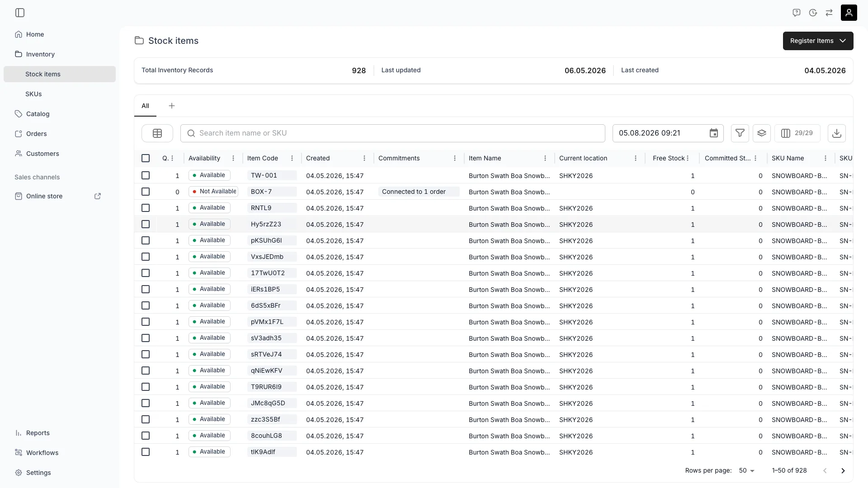Image resolution: width=868 pixels, height=488 pixels.
Task: Open the 05.08.2026 09:21 date field
Action: [x=668, y=133]
